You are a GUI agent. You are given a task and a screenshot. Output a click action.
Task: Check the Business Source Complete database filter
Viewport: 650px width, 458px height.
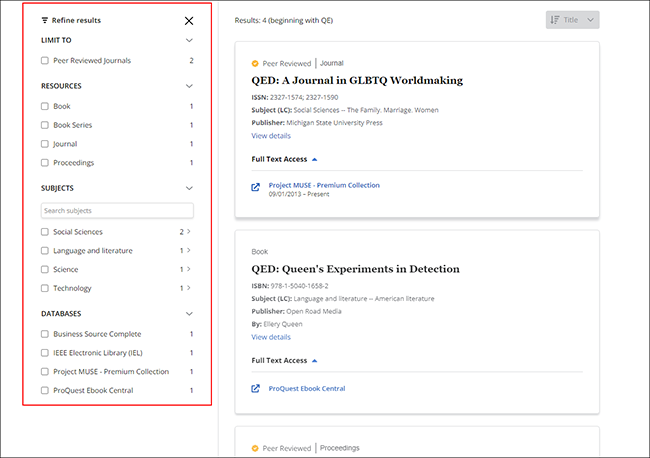click(x=45, y=334)
